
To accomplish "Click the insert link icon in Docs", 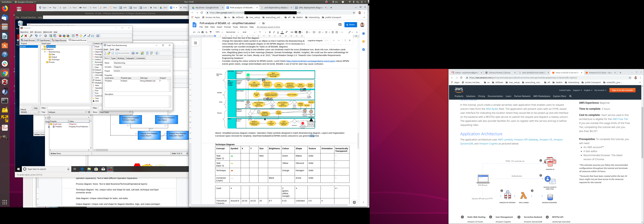I will pos(292,32).
